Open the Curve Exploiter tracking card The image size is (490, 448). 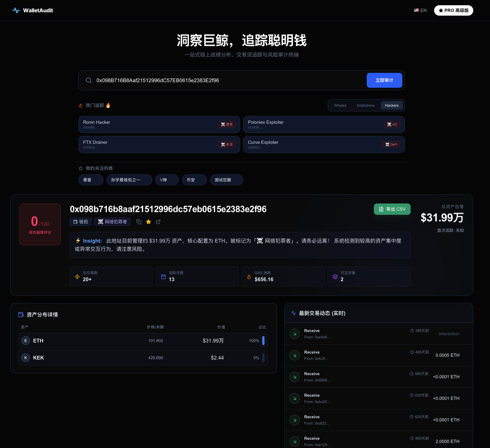324,145
